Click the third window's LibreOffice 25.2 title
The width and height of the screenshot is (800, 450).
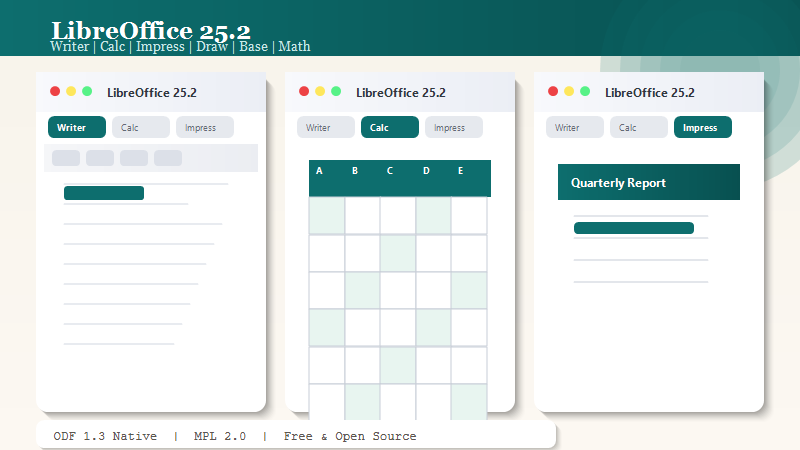coord(650,92)
